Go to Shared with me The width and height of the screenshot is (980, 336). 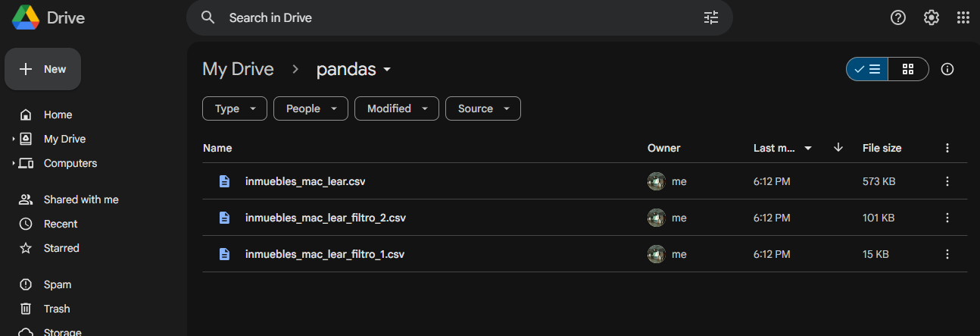(81, 199)
